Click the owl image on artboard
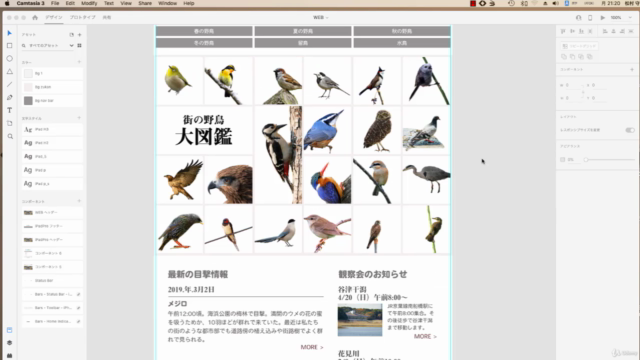The image size is (640, 360). click(377, 130)
